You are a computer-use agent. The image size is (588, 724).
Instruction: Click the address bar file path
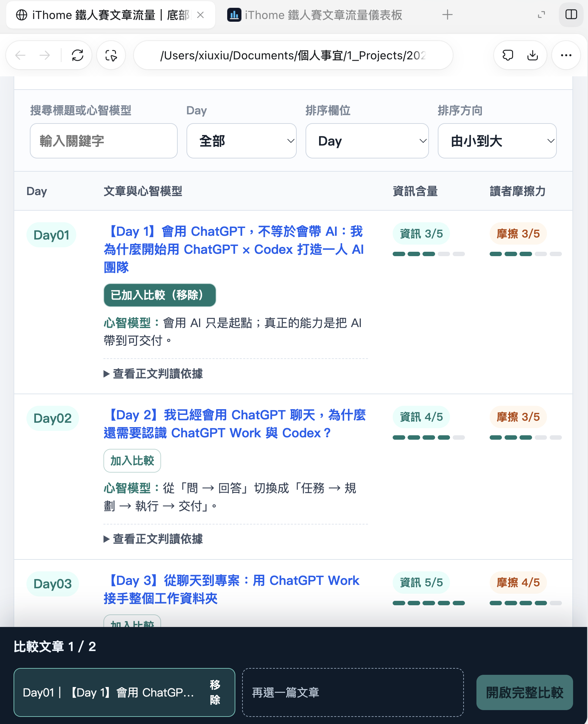click(293, 55)
